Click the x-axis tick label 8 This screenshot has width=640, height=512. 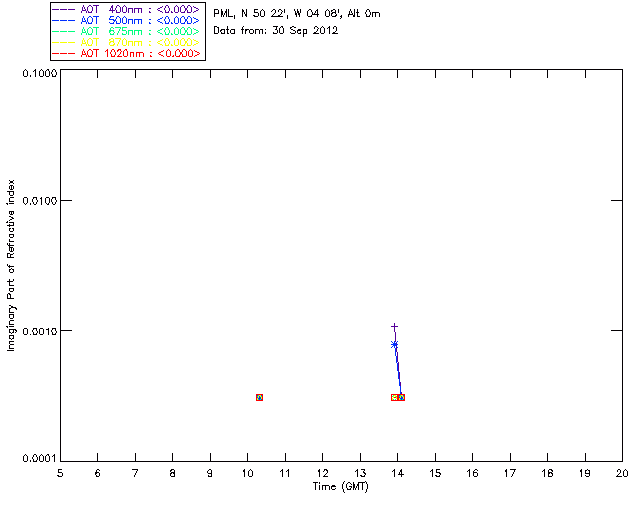point(173,473)
